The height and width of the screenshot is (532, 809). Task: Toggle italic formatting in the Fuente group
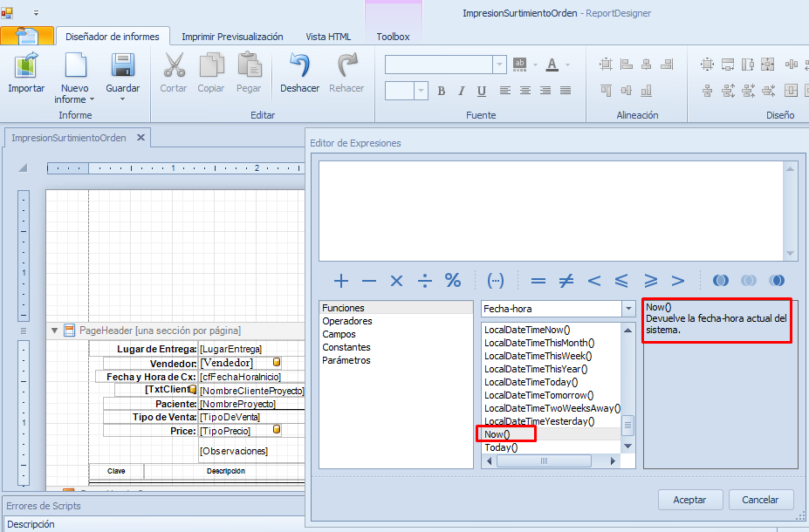pyautogui.click(x=462, y=91)
